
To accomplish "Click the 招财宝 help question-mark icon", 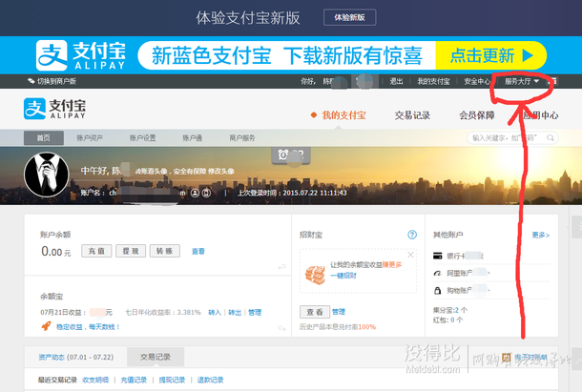I will pos(412,235).
